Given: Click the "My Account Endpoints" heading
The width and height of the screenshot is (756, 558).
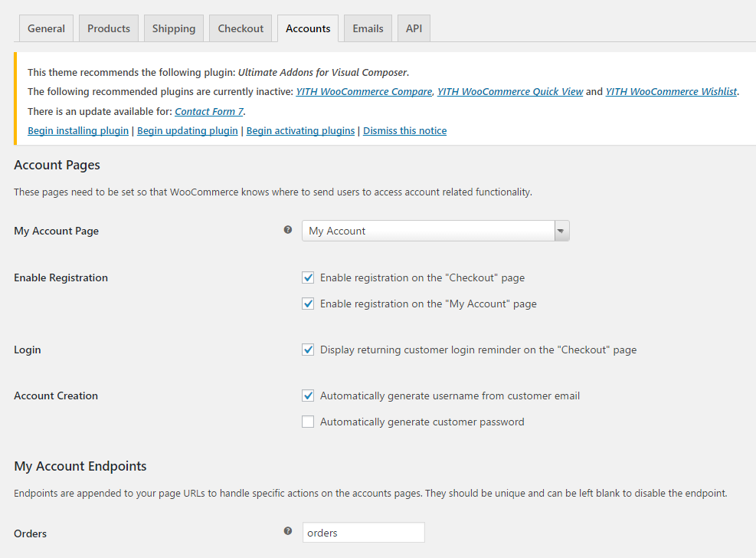Looking at the screenshot, I should point(80,466).
